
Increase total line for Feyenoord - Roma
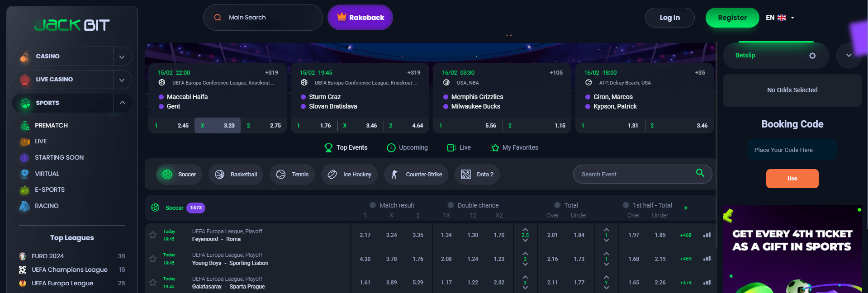click(525, 230)
